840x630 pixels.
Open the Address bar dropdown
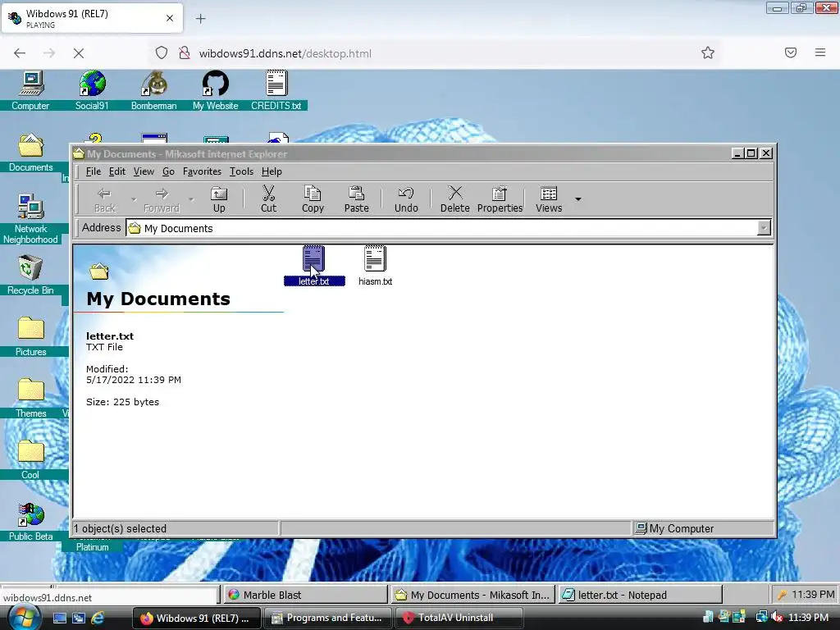(x=764, y=228)
